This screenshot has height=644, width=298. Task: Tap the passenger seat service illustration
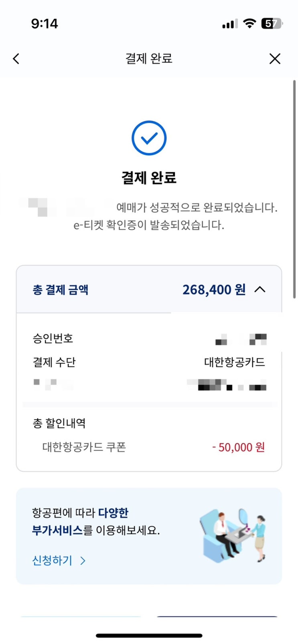point(233,535)
